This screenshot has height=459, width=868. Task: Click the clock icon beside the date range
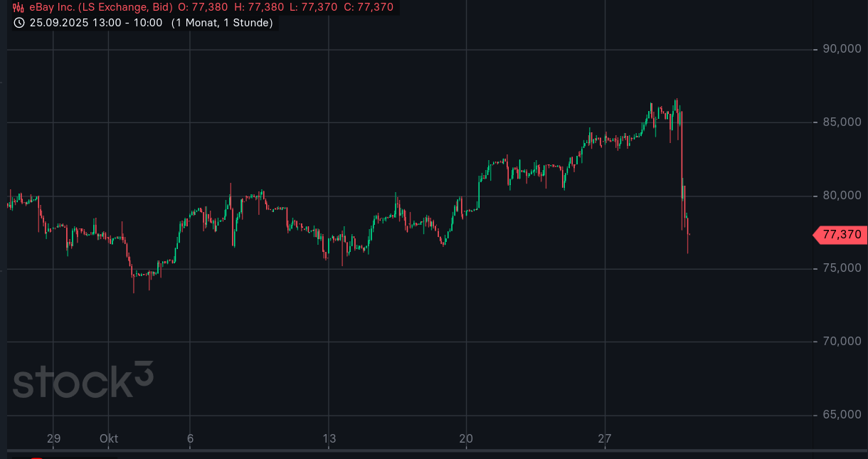(19, 23)
